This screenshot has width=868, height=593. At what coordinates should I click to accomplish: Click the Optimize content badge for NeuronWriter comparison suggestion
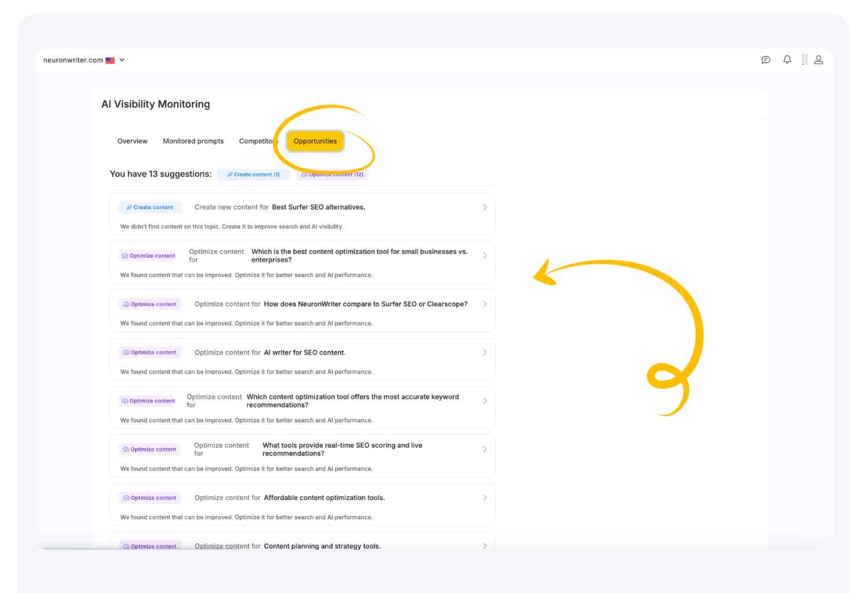149,304
